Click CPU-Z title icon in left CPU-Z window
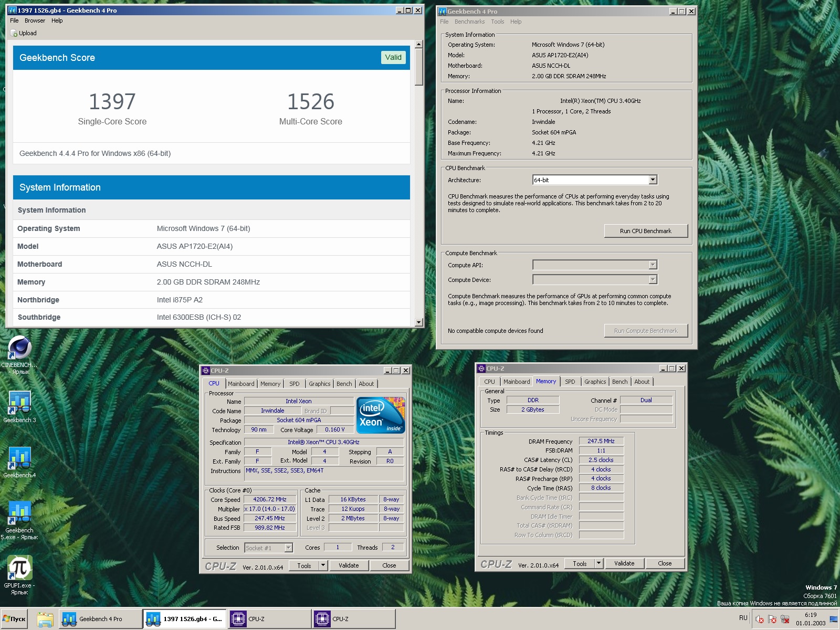The width and height of the screenshot is (840, 630). [x=206, y=371]
